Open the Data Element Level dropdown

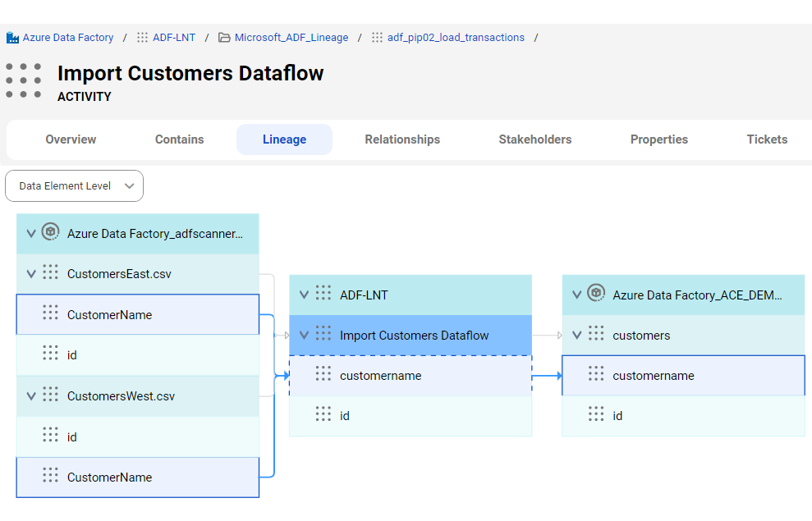tap(74, 185)
